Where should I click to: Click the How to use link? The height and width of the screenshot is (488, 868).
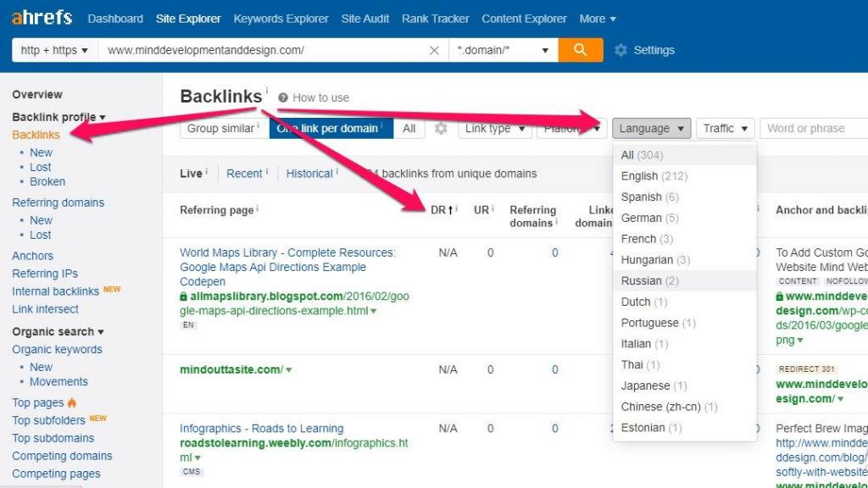coord(320,98)
